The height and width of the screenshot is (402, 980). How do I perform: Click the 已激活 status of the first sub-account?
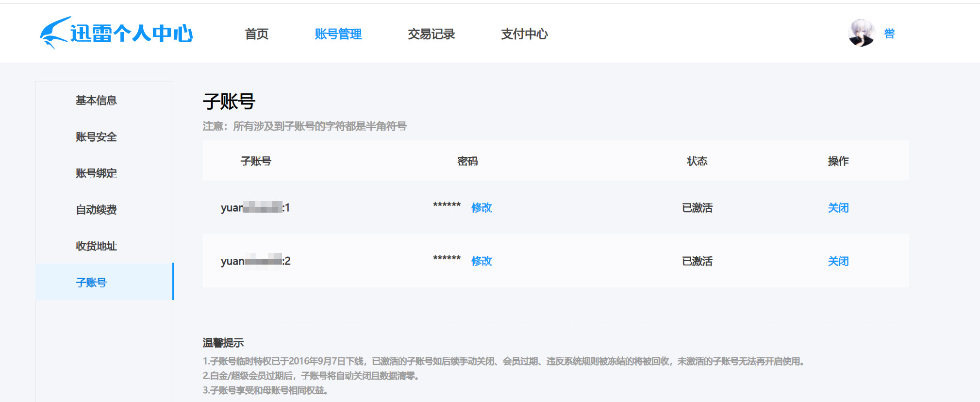(697, 208)
